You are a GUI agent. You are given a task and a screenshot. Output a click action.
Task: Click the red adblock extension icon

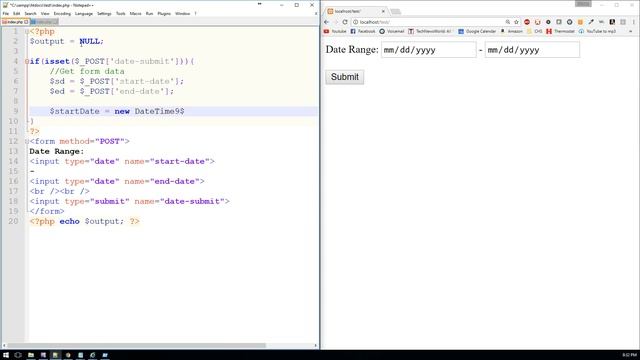[x=527, y=22]
